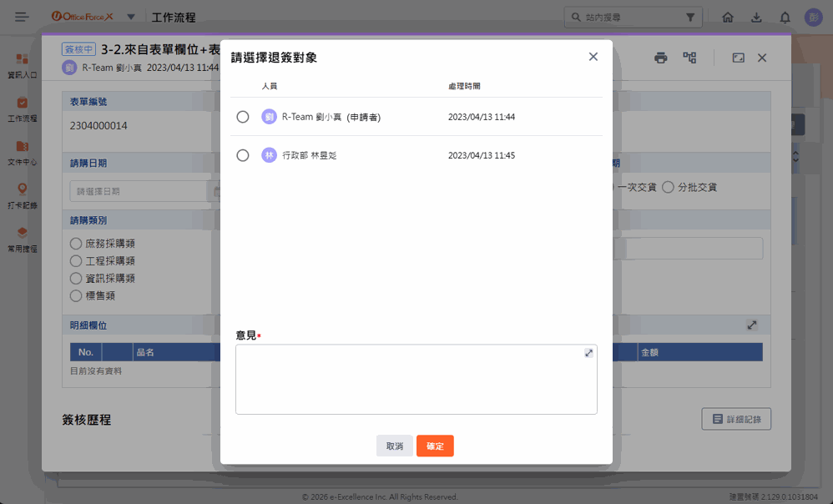
Task: Select 行政部 林昱彣 radio option
Action: [x=243, y=155]
